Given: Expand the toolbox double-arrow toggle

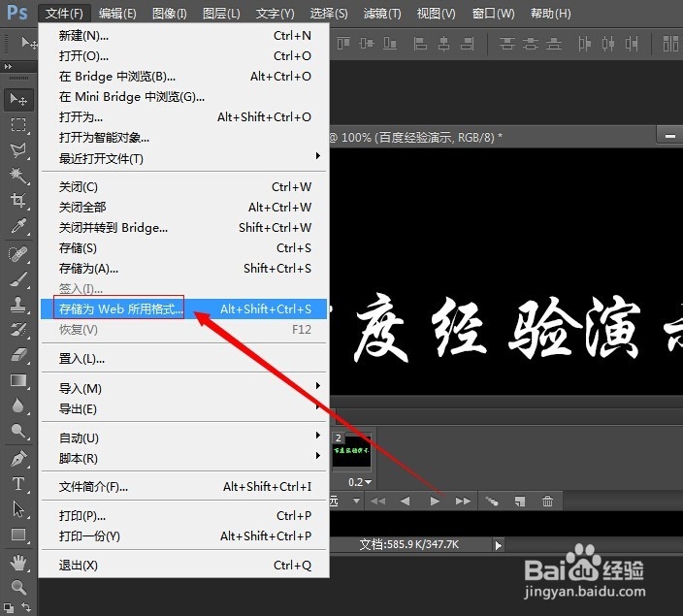Looking at the screenshot, I should (8, 66).
